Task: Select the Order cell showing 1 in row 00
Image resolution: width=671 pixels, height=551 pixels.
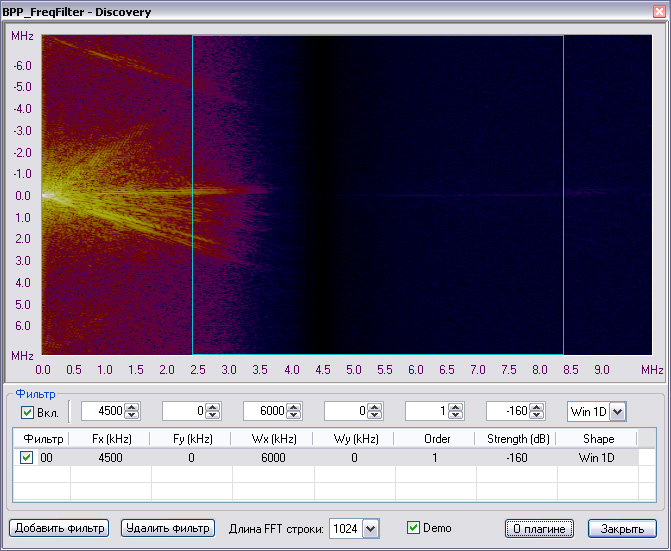Action: (436, 458)
